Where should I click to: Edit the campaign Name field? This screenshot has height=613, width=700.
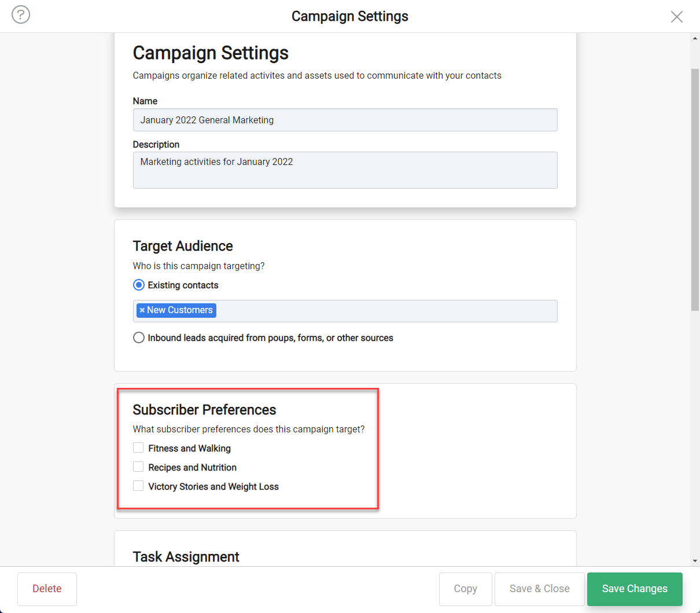pos(345,120)
